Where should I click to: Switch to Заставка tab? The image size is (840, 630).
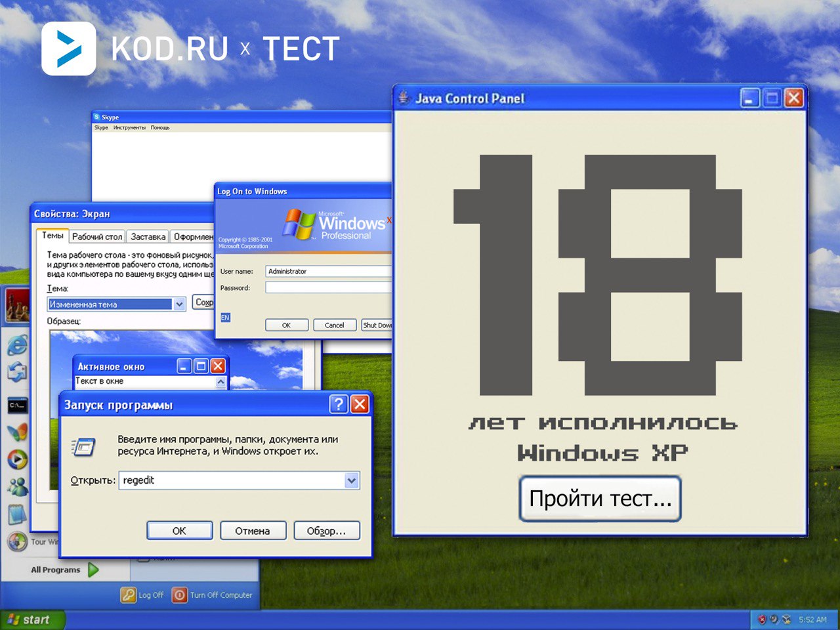[148, 237]
